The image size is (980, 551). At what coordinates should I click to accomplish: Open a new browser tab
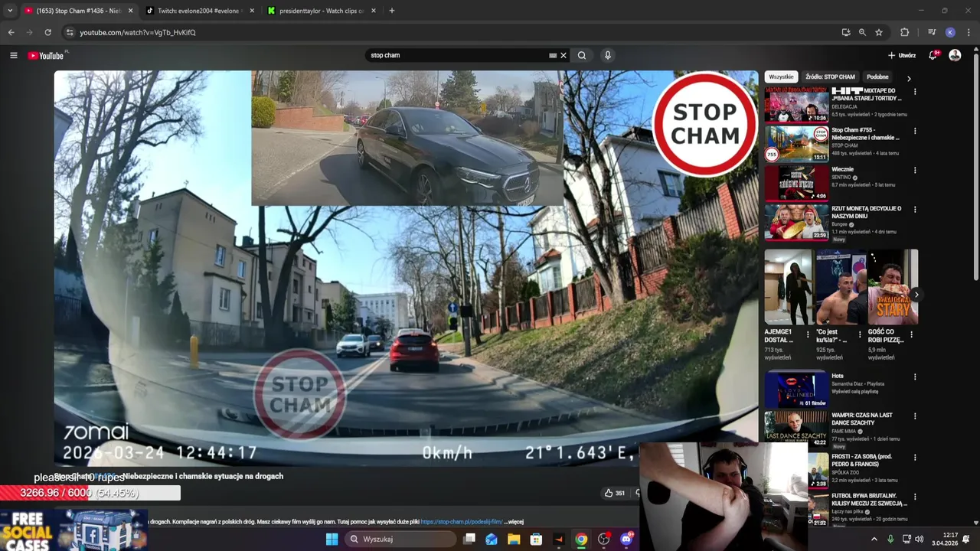[x=392, y=11]
